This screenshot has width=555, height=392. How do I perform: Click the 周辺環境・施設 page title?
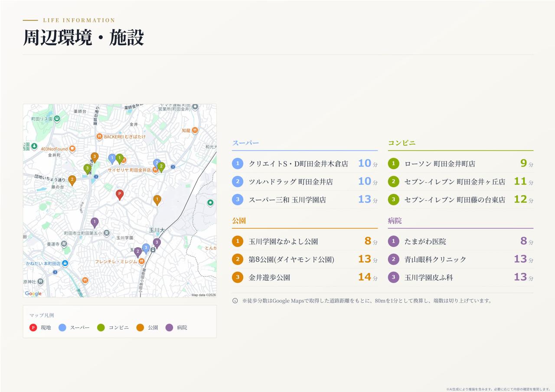point(83,38)
